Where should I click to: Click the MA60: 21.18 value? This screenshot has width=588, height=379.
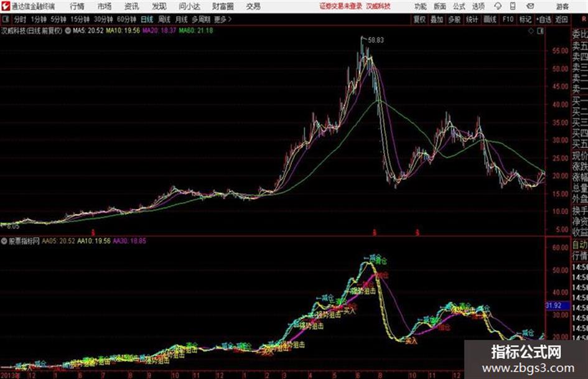[196, 30]
